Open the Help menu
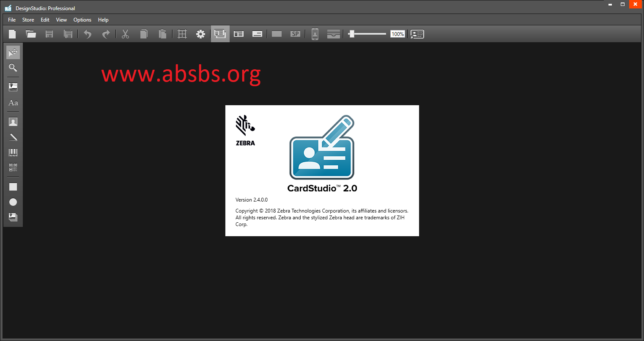 pos(103,19)
